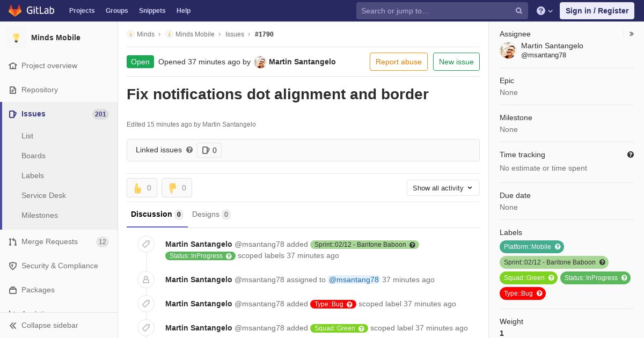Focus the Search or jump to field

442,11
